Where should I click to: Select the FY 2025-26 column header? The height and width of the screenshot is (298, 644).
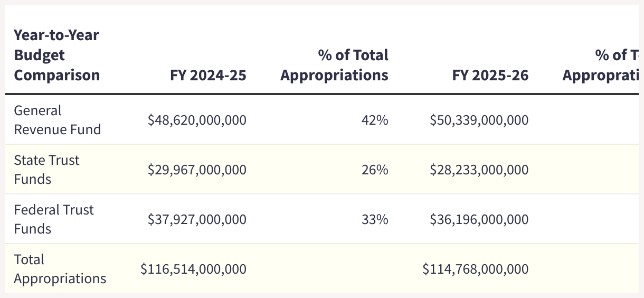490,75
